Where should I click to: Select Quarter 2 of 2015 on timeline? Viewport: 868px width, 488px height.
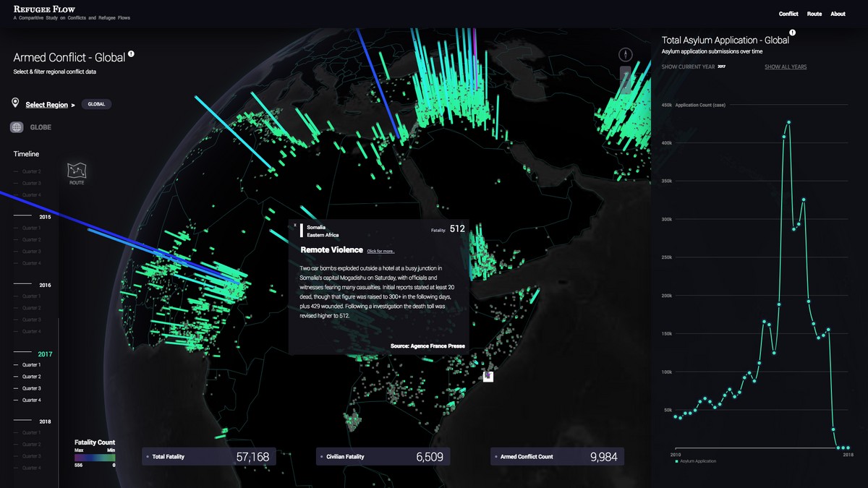point(31,239)
